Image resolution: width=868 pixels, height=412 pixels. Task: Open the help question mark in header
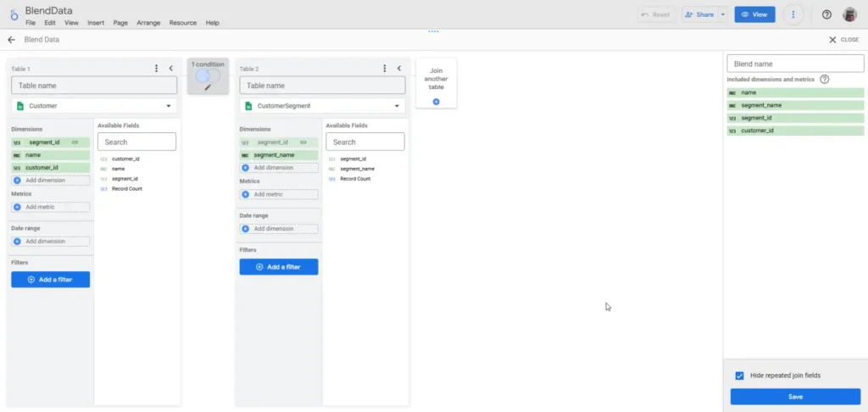(826, 14)
